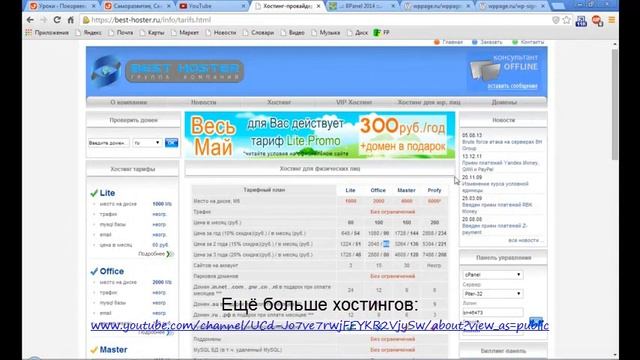Click the login field in control panel
The image size is (640, 360).
point(493,312)
